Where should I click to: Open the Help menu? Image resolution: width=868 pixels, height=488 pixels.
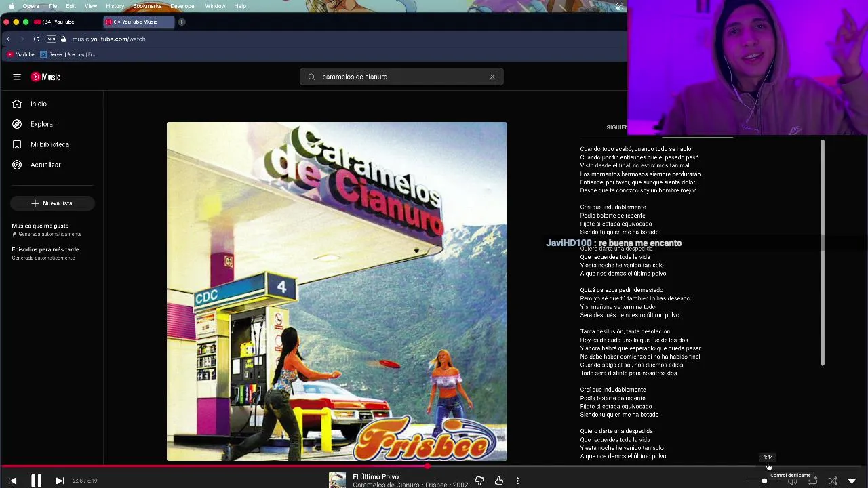click(x=240, y=6)
